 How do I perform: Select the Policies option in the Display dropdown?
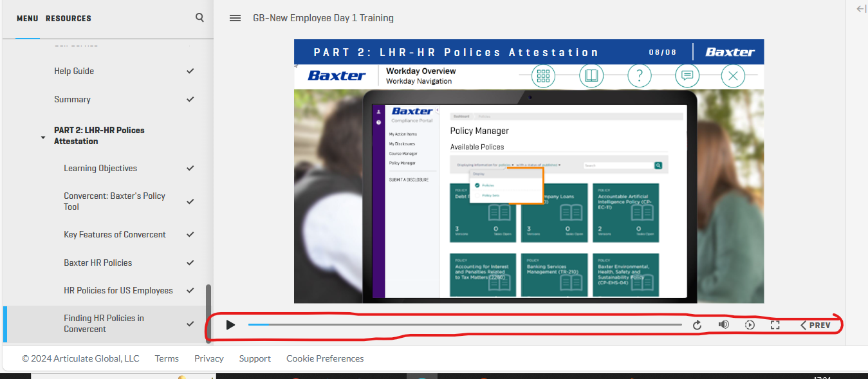(x=488, y=185)
